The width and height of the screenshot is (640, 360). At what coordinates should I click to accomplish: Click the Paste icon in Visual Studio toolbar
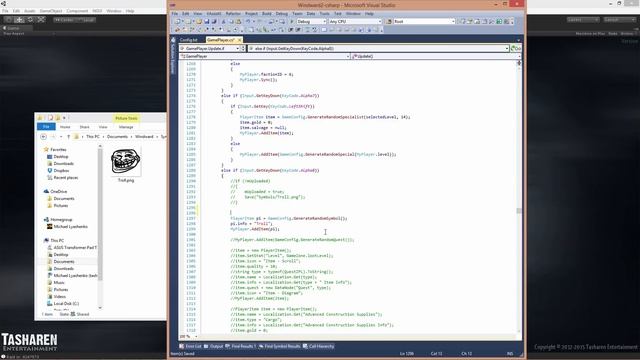[x=238, y=21]
